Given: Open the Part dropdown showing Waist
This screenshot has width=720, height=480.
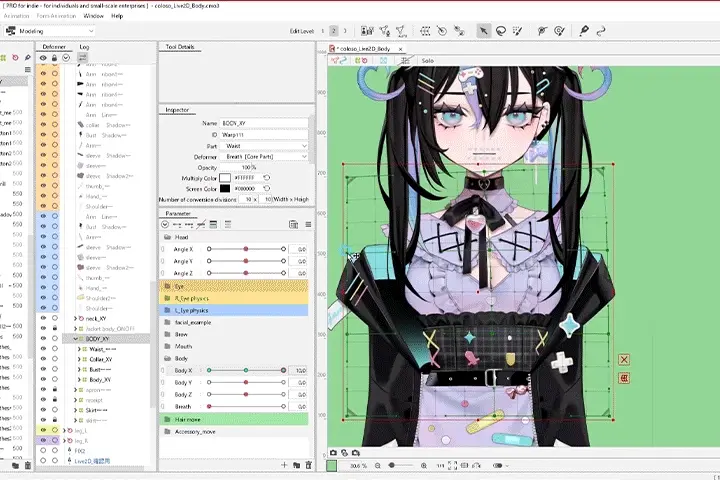Looking at the screenshot, I should pyautogui.click(x=264, y=146).
